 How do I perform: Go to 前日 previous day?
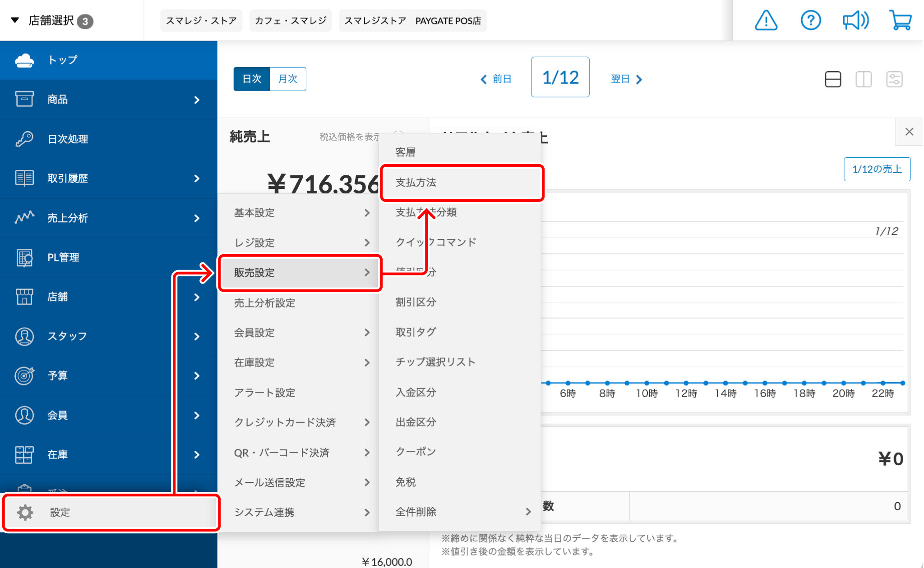[x=496, y=79]
